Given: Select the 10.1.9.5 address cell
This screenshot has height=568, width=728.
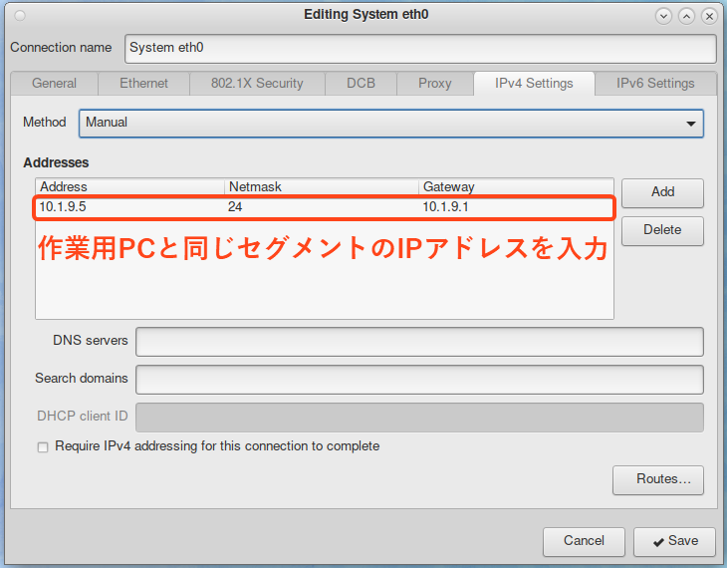Looking at the screenshot, I should click(129, 207).
